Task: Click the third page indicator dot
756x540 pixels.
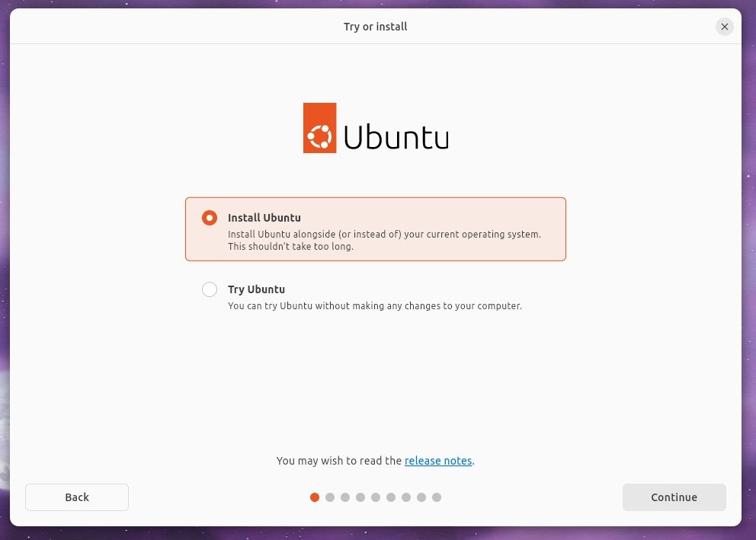Action: (345, 497)
